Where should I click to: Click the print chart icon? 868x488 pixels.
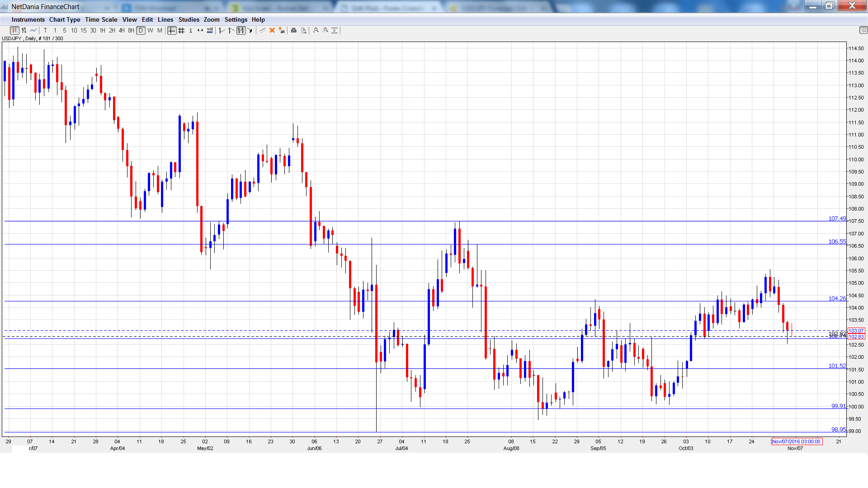(294, 30)
